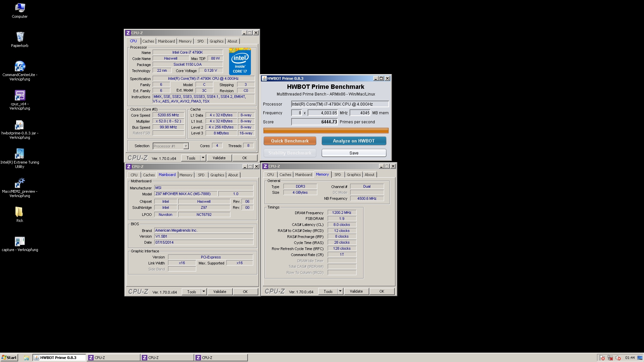Click the orange benchmark progress bar
This screenshot has width=644, height=362.
(326, 131)
